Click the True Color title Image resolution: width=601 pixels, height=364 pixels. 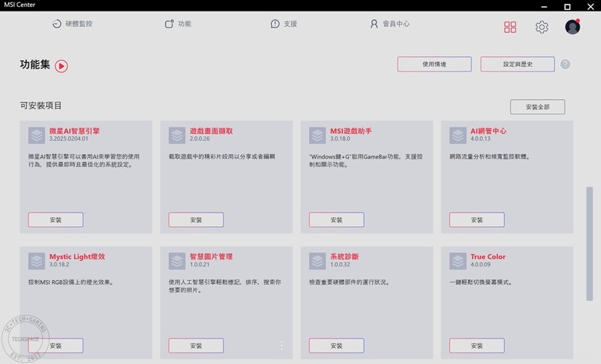click(488, 256)
